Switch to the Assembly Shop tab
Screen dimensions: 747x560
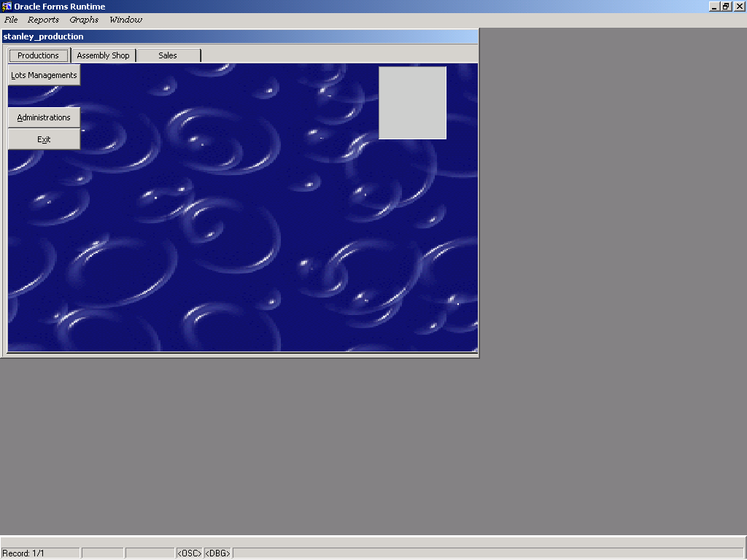103,55
